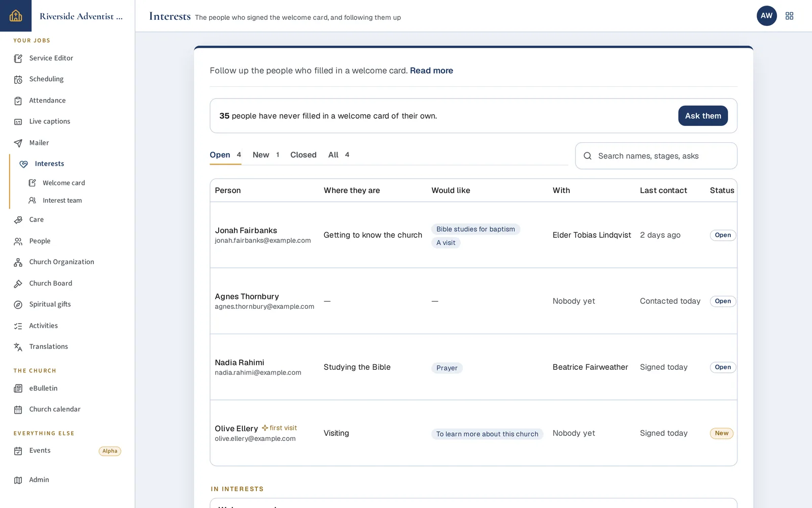Click the Admin map icon
Viewport: 812px width, 508px height.
(x=18, y=480)
